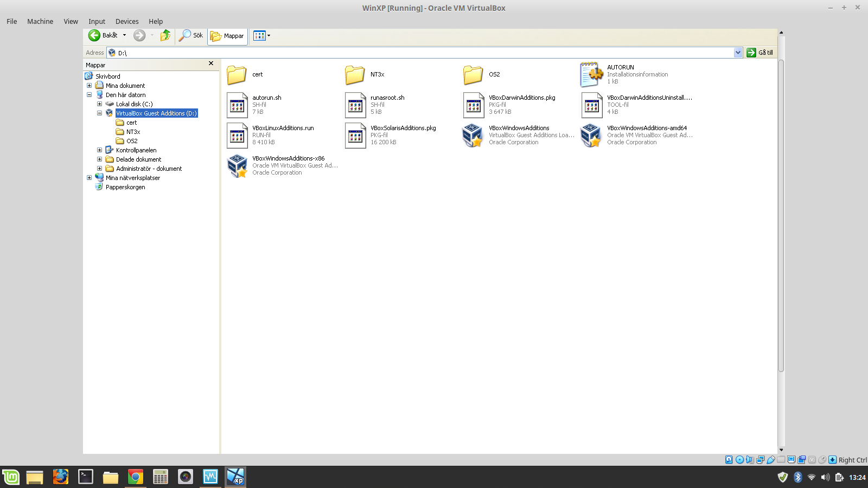Click the Gå till go button
This screenshot has height=488, width=868.
[759, 53]
